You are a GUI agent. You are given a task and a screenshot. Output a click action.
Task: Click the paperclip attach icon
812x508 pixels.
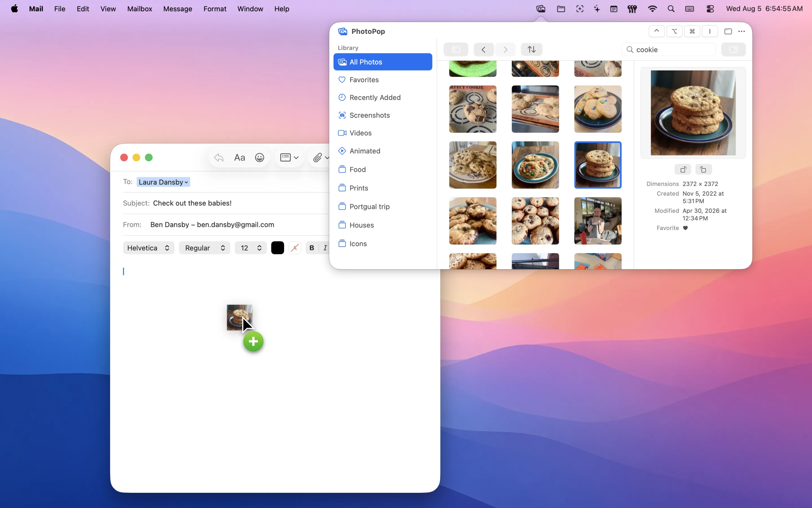(x=317, y=157)
